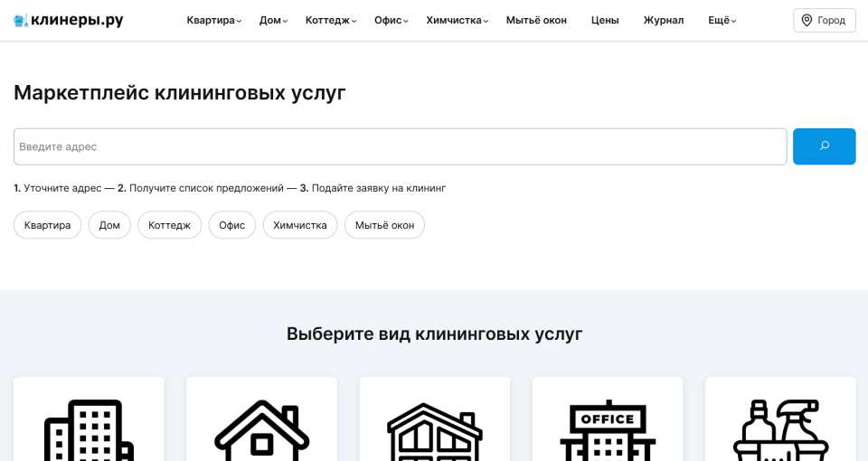The width and height of the screenshot is (868, 461).
Task: Select the apartment building icon card
Action: (89, 419)
